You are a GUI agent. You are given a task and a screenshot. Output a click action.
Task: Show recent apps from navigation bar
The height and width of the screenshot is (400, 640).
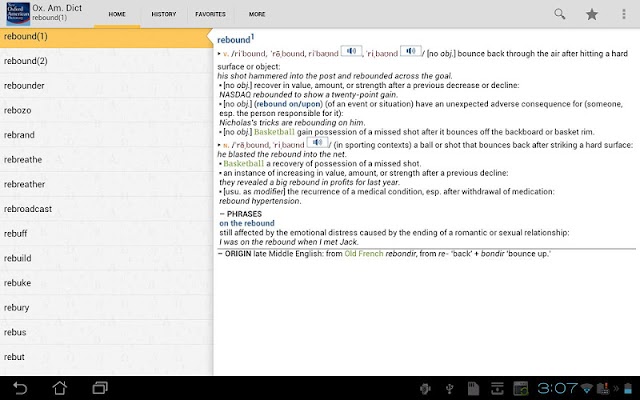(100, 388)
